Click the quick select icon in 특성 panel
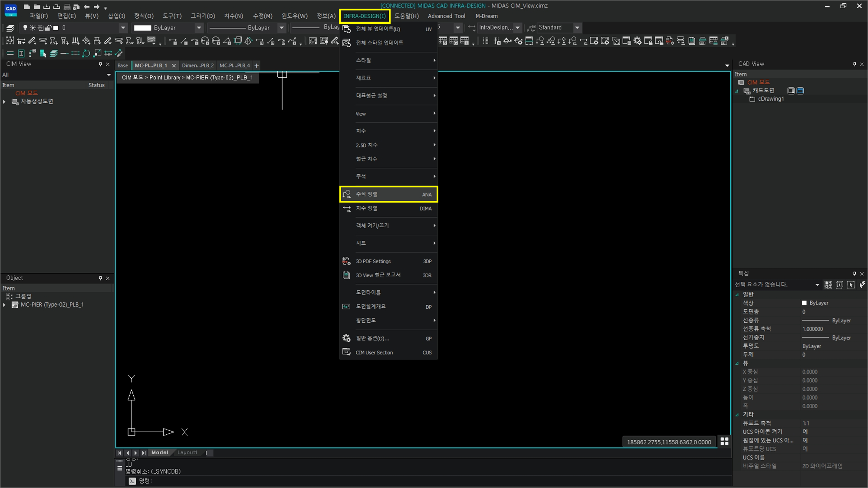Screen dimensions: 868x488 click(x=862, y=285)
